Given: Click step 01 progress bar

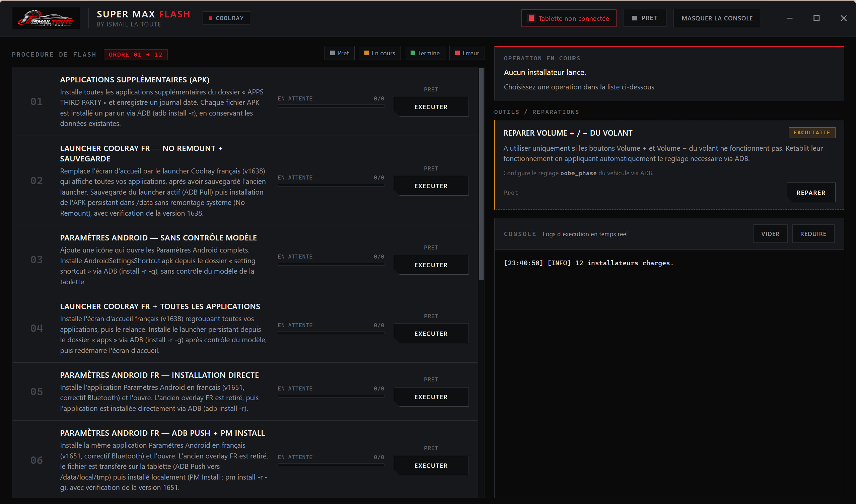Looking at the screenshot, I should [x=331, y=106].
